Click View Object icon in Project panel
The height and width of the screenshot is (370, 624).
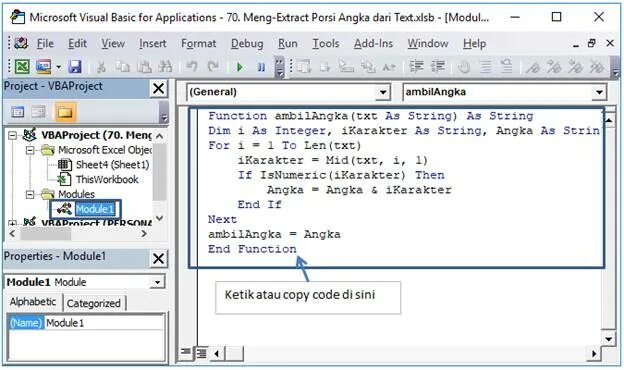point(39,112)
